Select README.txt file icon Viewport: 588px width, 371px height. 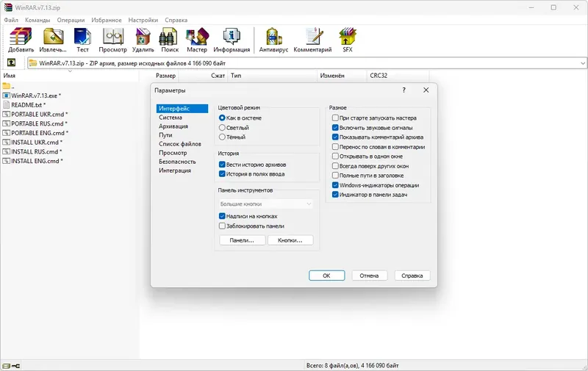point(6,105)
